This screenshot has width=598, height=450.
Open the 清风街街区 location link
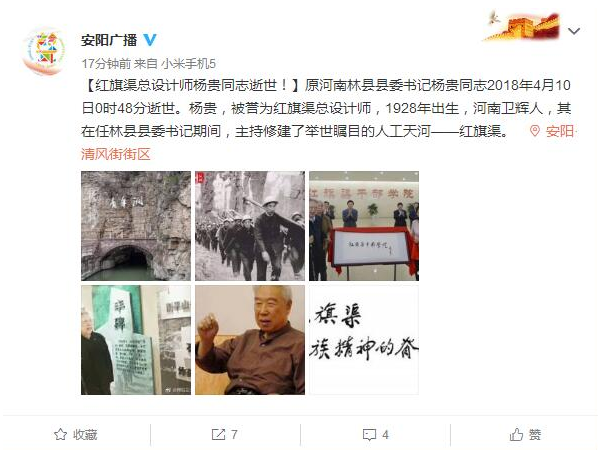click(116, 154)
